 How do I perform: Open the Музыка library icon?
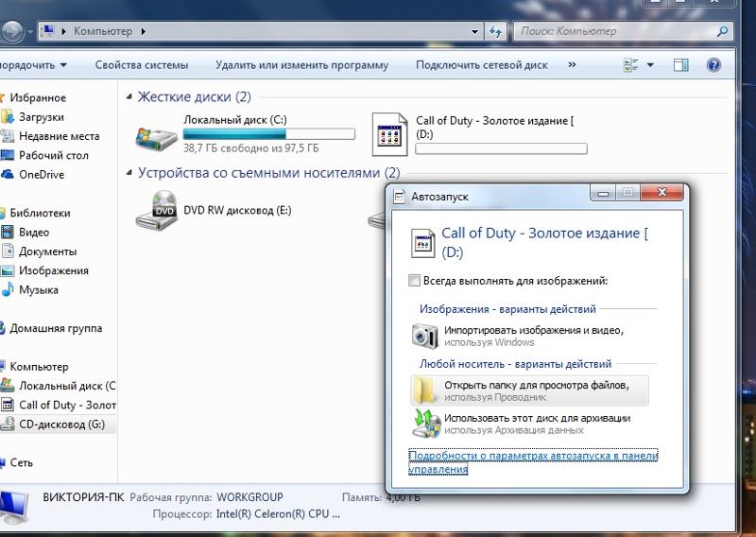(8, 289)
